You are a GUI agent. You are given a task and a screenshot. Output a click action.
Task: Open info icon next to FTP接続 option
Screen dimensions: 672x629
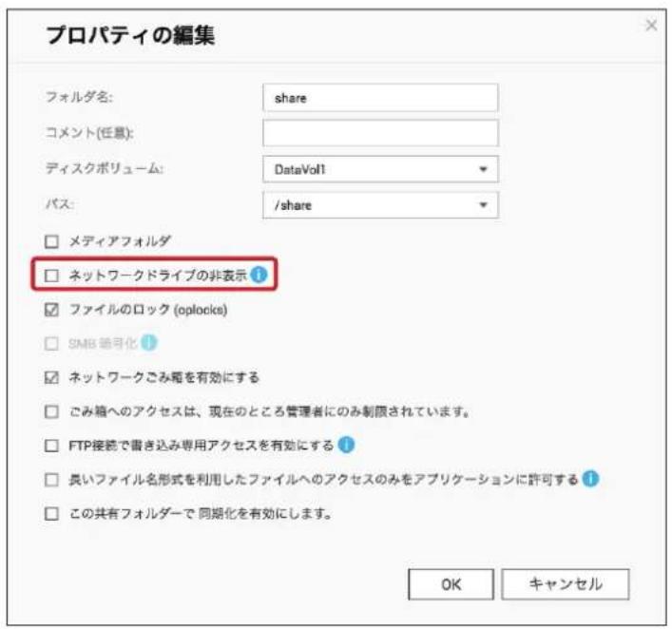346,445
